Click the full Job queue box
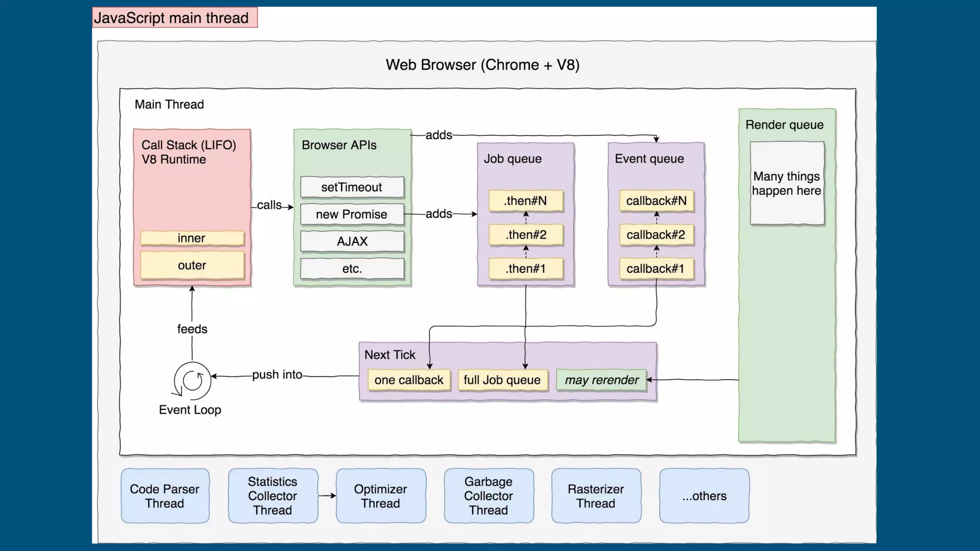 [x=502, y=380]
